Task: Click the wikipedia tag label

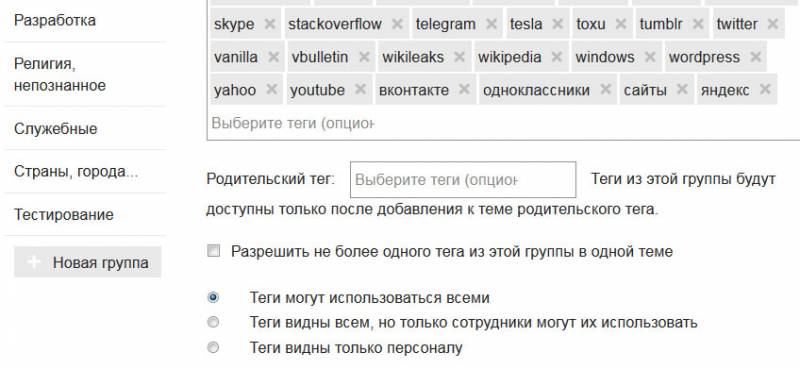Action: click(509, 57)
